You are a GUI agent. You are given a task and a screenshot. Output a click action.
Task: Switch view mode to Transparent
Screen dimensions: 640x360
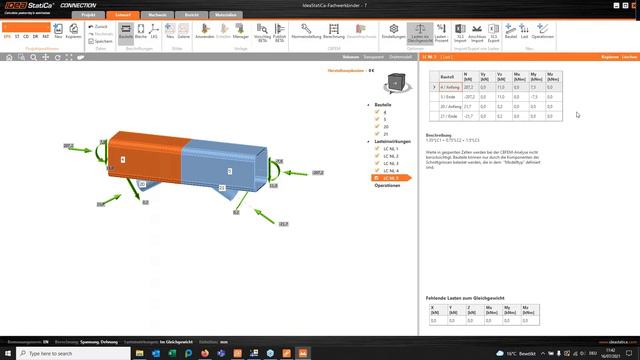(373, 57)
